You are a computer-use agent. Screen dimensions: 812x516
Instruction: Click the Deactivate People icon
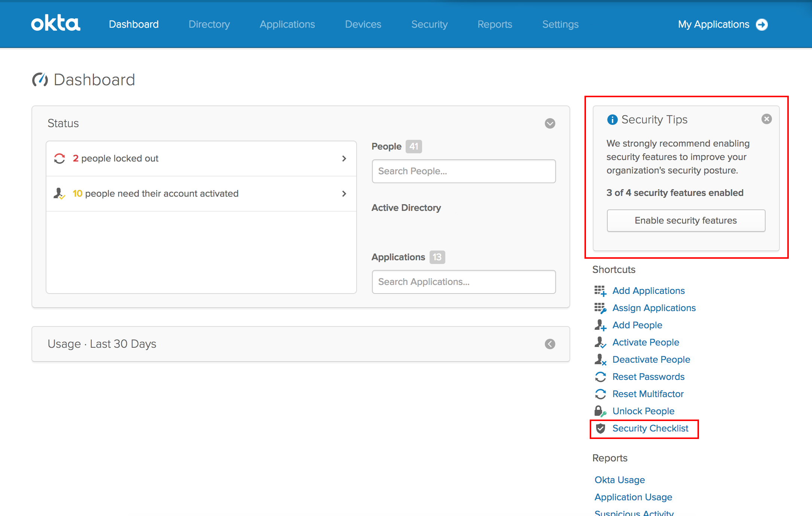[600, 360]
